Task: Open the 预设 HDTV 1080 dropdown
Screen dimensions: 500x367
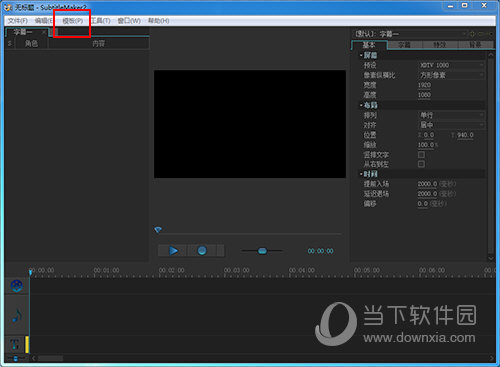Action: point(451,65)
